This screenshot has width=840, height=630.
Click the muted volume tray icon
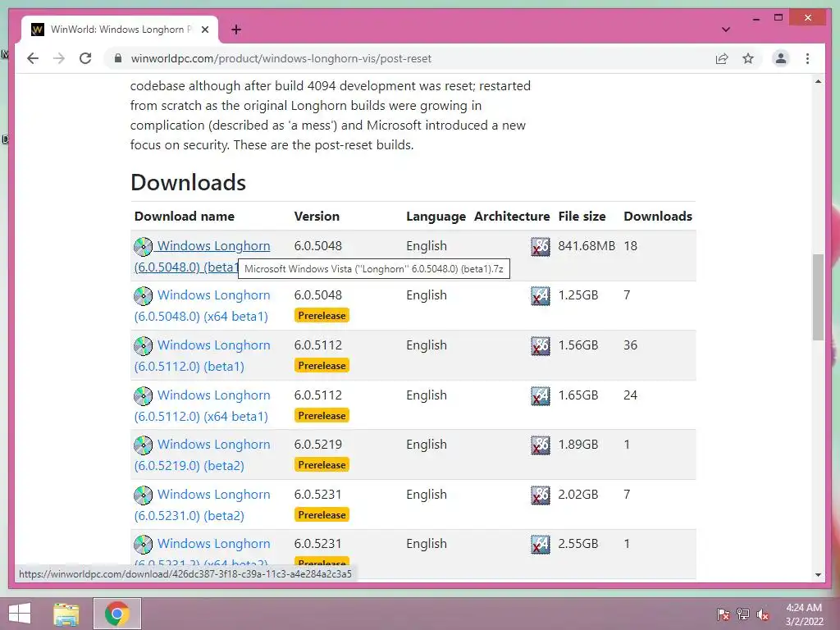pos(763,614)
